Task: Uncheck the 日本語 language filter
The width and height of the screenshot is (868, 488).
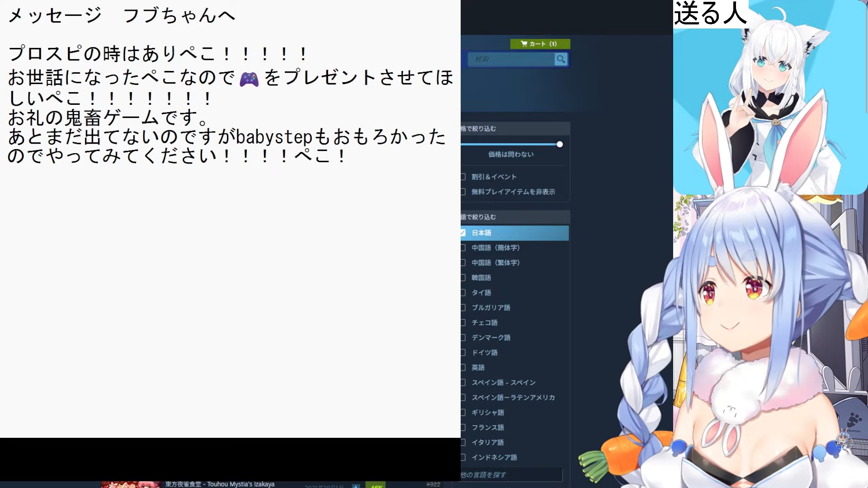Action: [x=463, y=233]
